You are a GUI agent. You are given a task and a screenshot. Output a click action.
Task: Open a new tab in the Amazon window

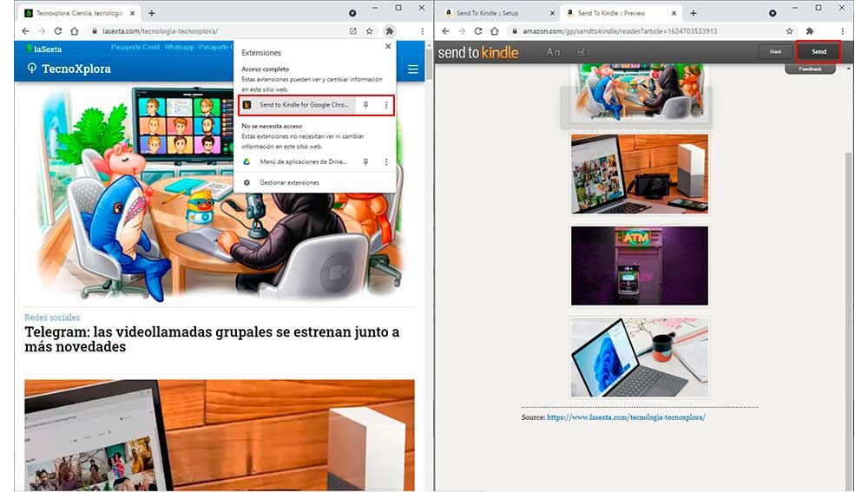[x=693, y=13]
